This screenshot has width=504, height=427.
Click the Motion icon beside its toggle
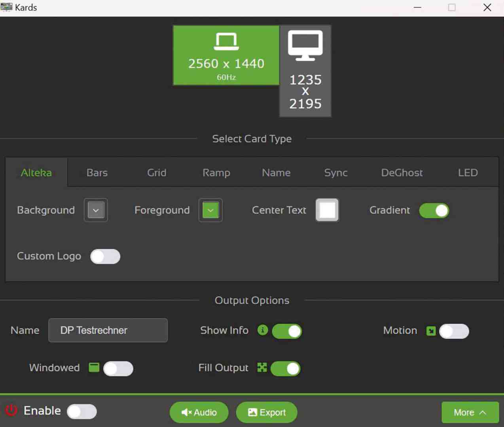432,331
